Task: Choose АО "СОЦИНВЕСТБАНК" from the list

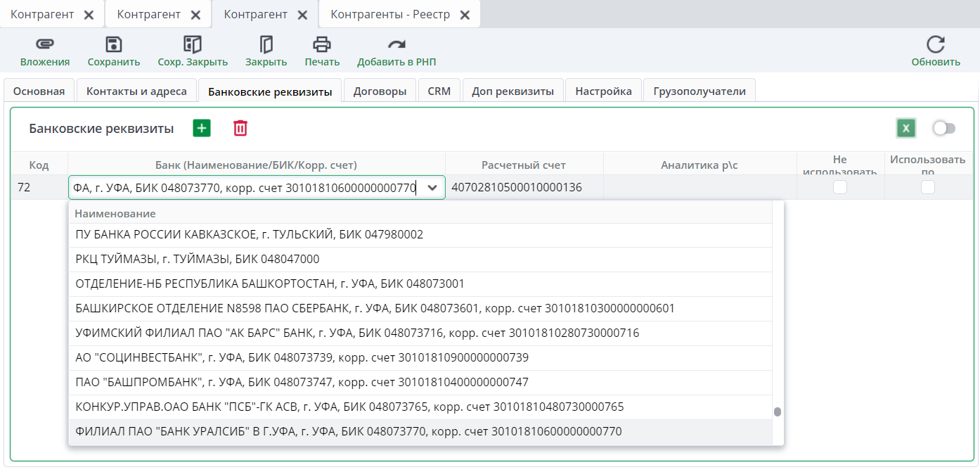Action: [x=302, y=358]
